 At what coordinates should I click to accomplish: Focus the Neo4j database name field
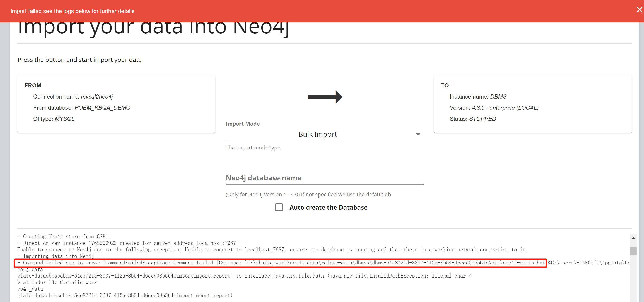(x=324, y=178)
